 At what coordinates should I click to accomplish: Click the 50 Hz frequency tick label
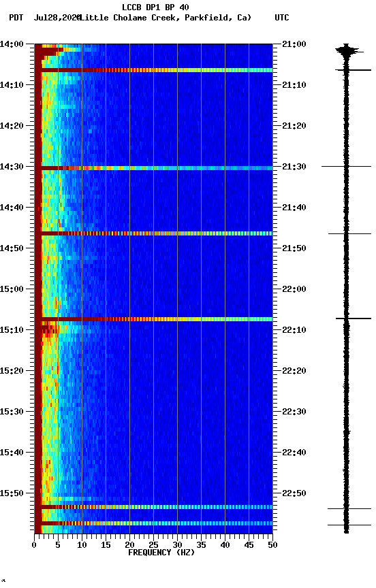pyautogui.click(x=273, y=545)
